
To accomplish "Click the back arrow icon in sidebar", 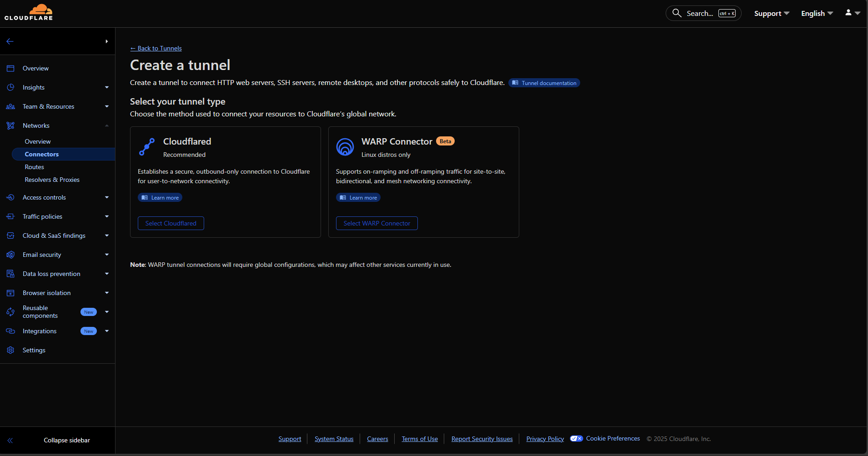I will pos(10,41).
